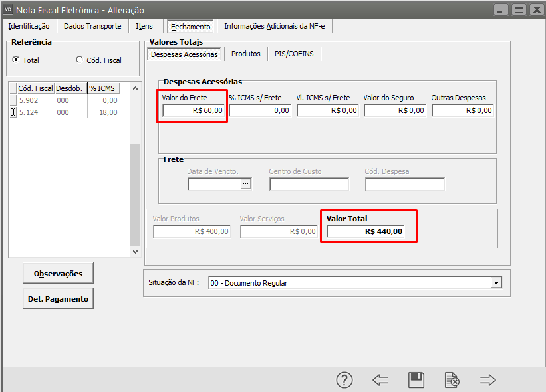Open Informações Adicionais da NF-e tab
546x392 pixels.
[x=275, y=26]
